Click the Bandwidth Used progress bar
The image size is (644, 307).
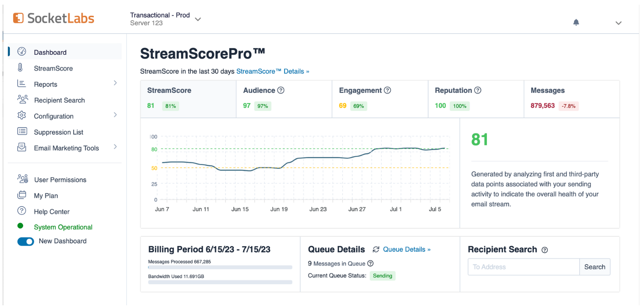click(220, 282)
